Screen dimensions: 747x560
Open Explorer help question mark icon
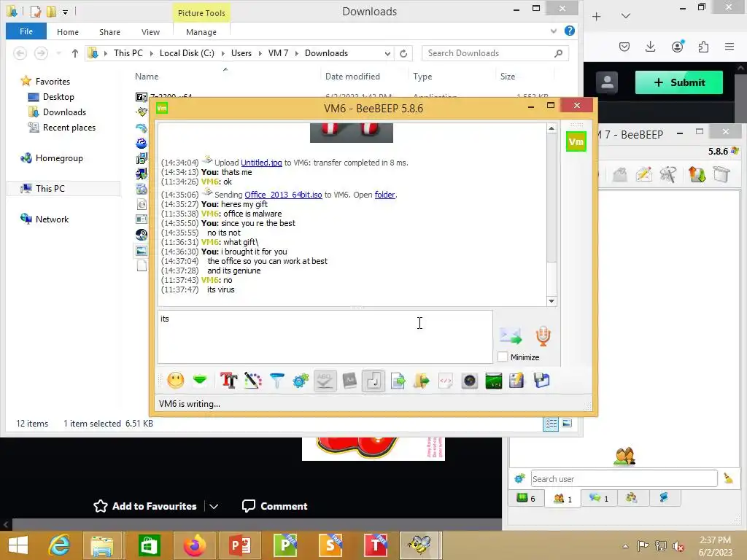(569, 31)
